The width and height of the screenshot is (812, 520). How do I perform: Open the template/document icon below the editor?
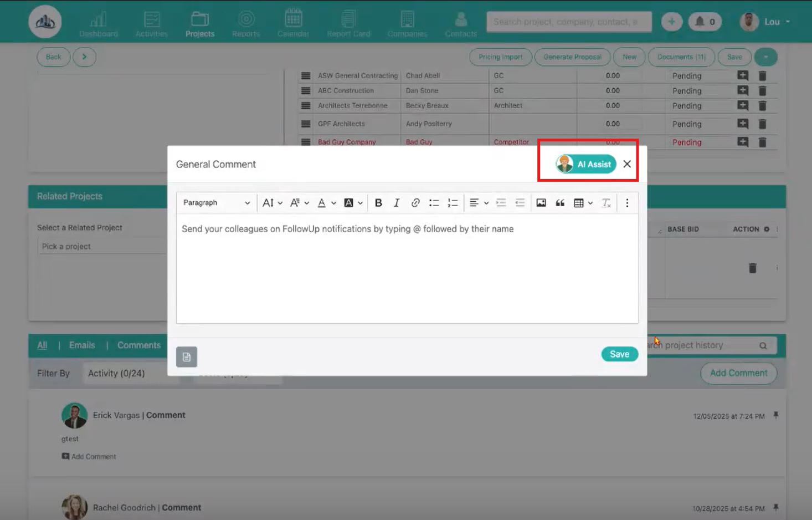187,356
